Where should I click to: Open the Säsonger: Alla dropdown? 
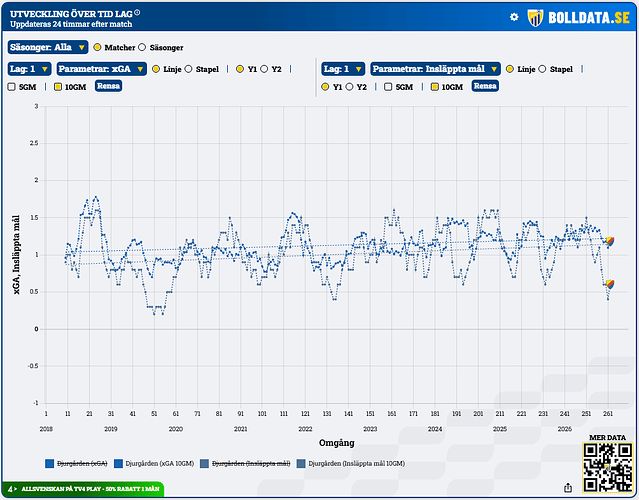(x=48, y=47)
